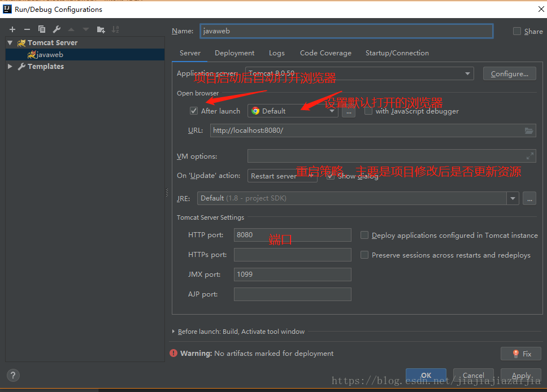The height and width of the screenshot is (392, 547).
Task: Click the Configure... button
Action: click(x=509, y=73)
